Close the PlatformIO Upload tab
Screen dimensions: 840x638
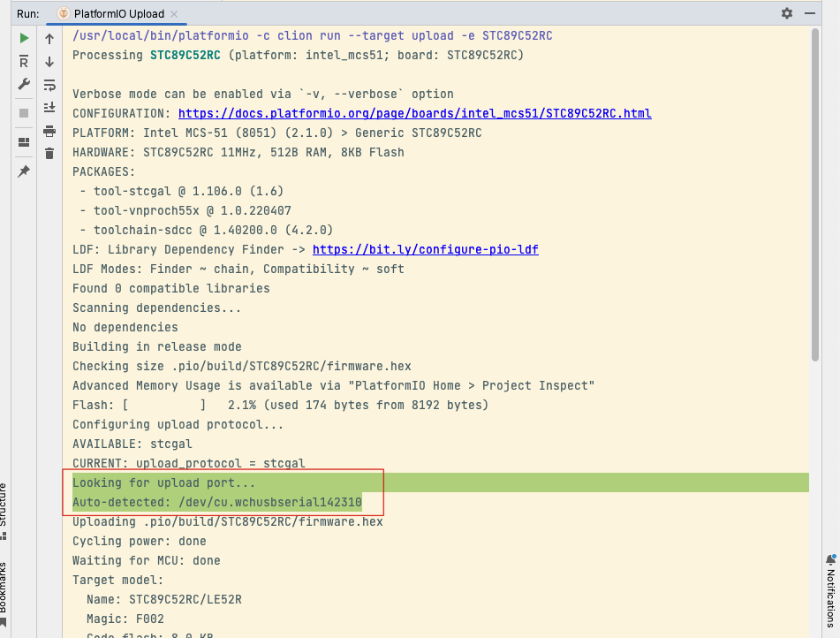point(173,14)
